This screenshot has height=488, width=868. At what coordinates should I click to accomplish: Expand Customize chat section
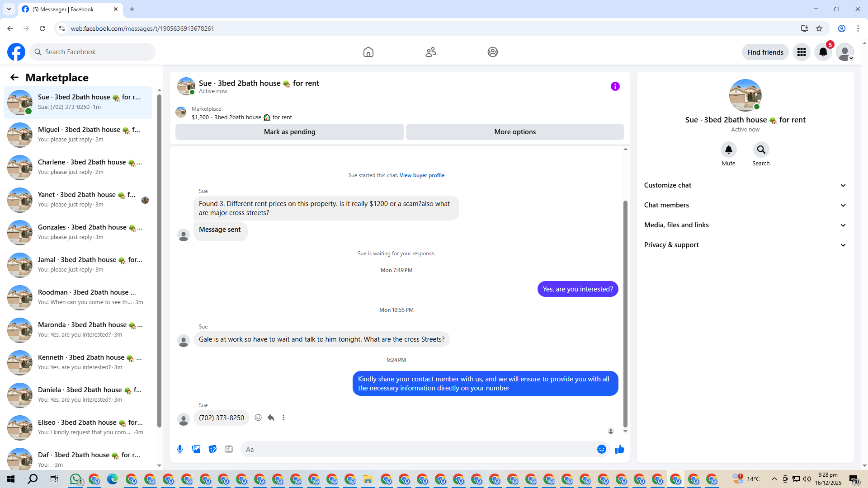tap(745, 185)
